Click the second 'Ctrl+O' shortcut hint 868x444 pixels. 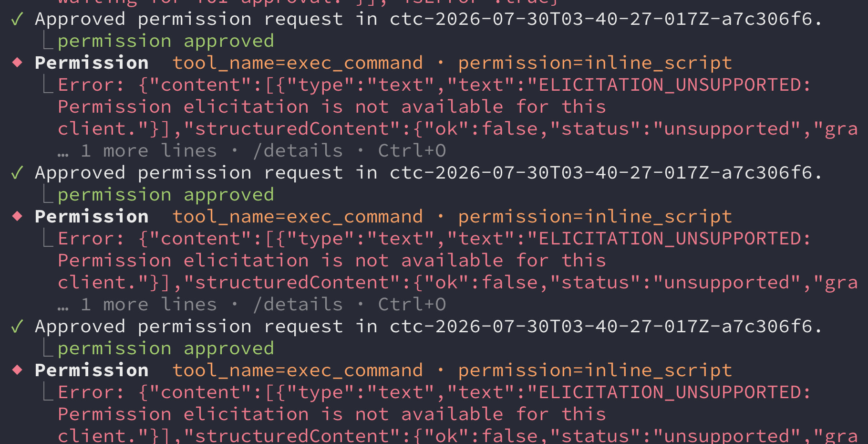[412, 305]
